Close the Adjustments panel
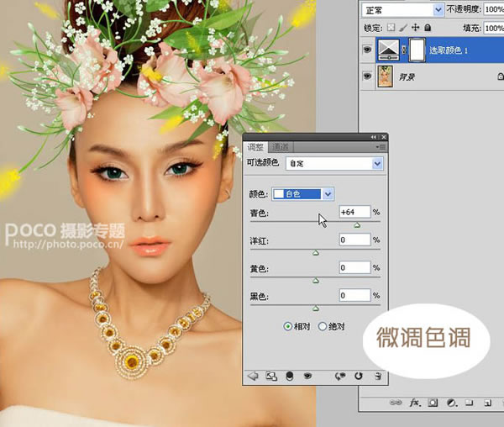The height and width of the screenshot is (427, 504). 384,137
